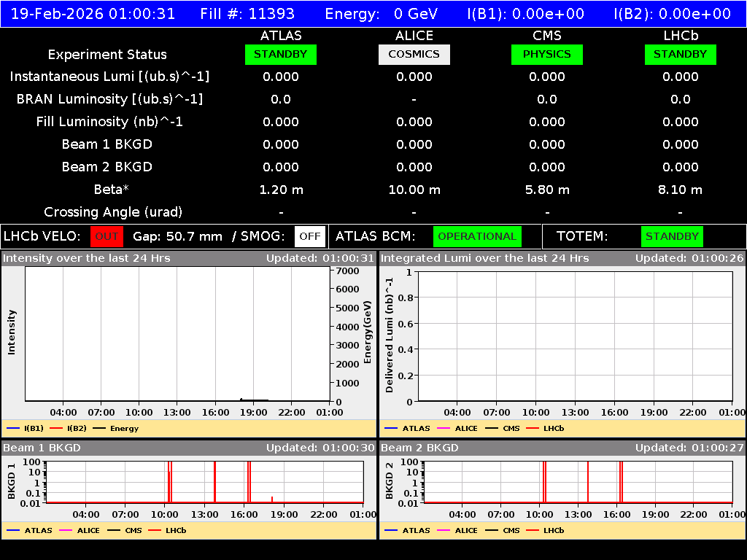
Task: Select the ALICE COSMICS status badge
Action: [x=414, y=54]
